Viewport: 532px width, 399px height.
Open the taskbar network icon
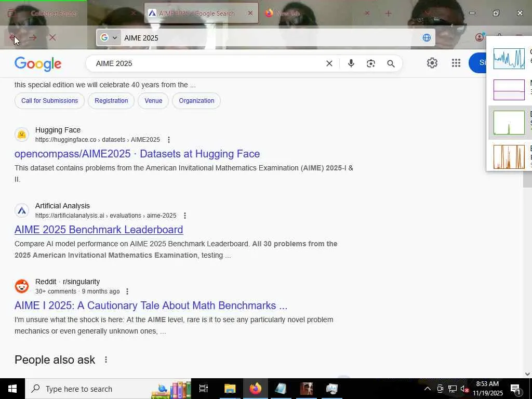pyautogui.click(x=453, y=389)
